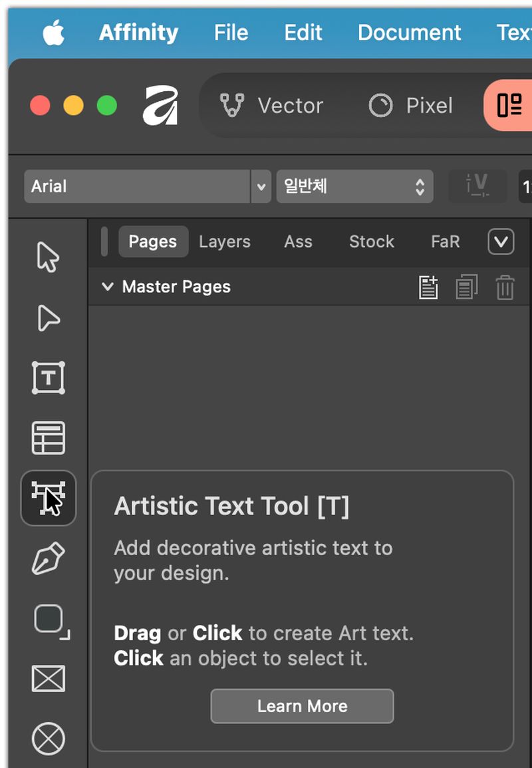Switch to the Pixel persona

click(410, 105)
